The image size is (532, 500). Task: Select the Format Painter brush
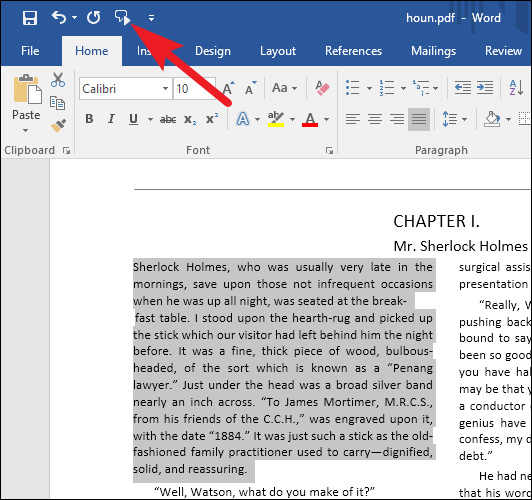[58, 125]
